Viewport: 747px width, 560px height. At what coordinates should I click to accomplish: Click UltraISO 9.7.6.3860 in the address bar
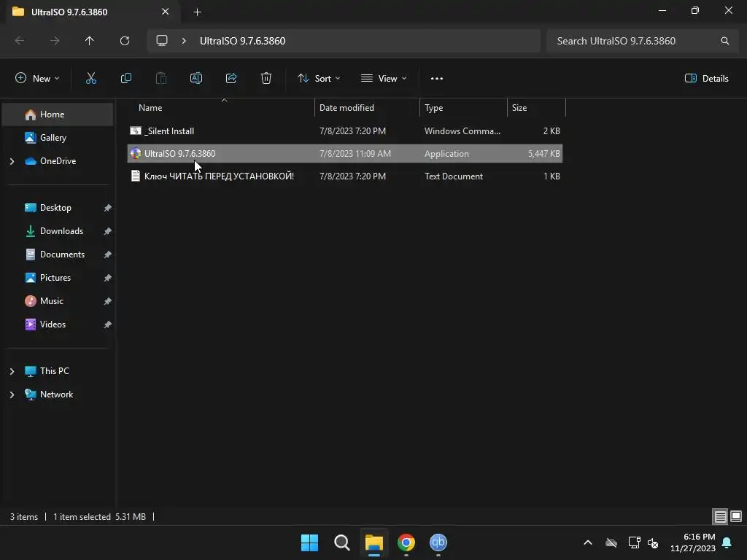tap(242, 41)
